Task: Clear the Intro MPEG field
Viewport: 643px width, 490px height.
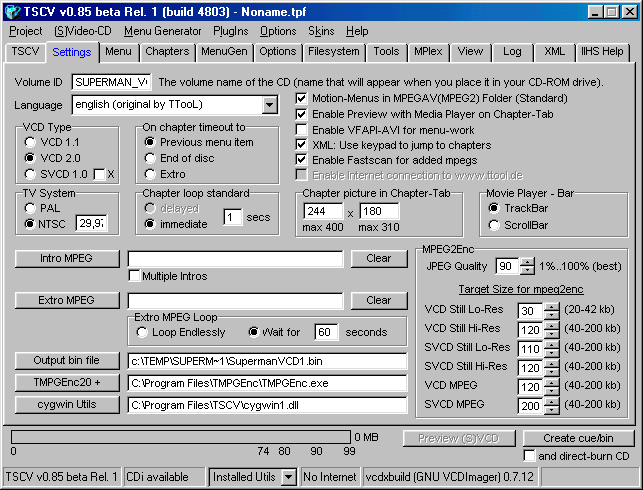Action: tap(378, 259)
